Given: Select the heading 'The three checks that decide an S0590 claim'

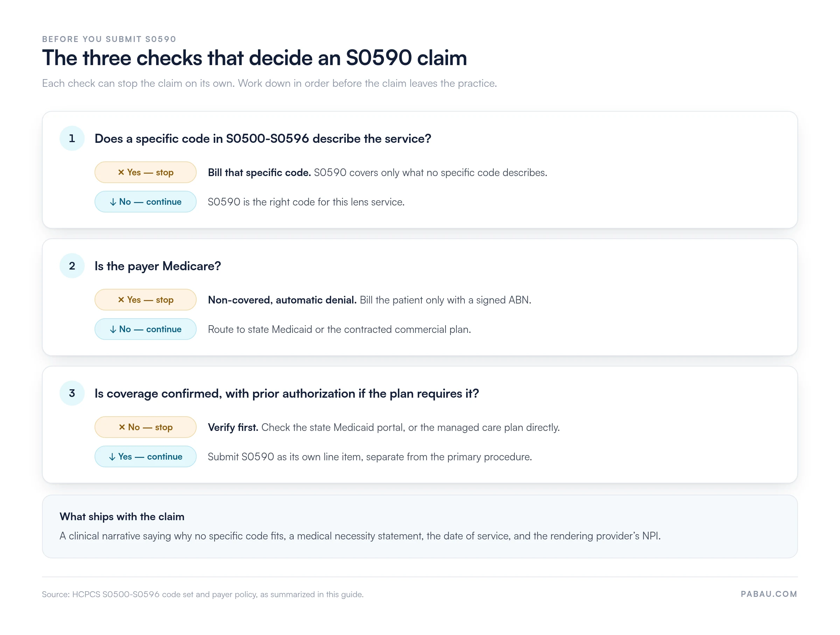Looking at the screenshot, I should 254,58.
